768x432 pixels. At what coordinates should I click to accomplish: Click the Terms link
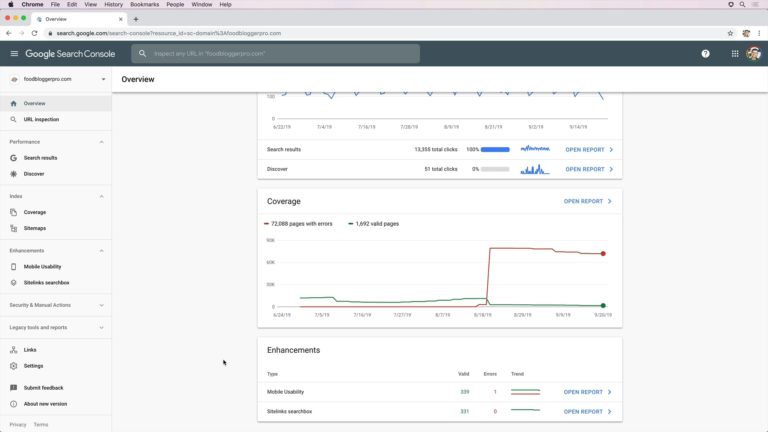(x=41, y=425)
